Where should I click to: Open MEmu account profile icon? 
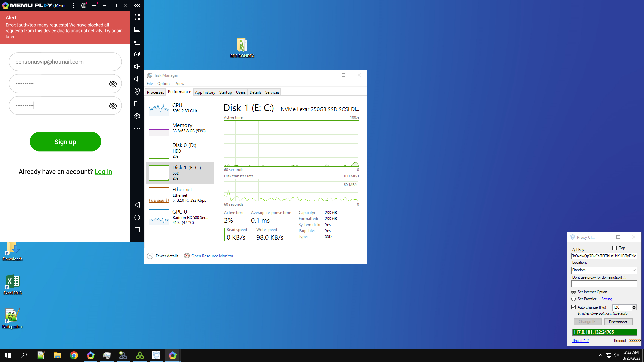tap(84, 5)
